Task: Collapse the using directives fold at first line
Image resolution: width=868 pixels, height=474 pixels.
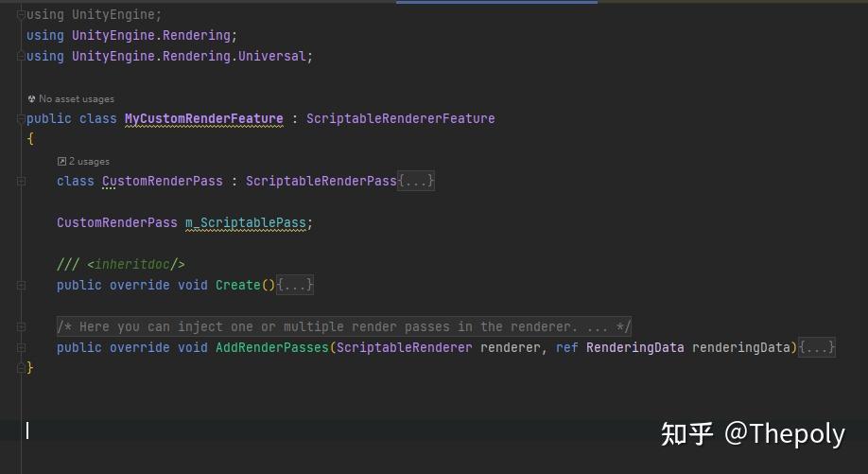Action: 21,15
